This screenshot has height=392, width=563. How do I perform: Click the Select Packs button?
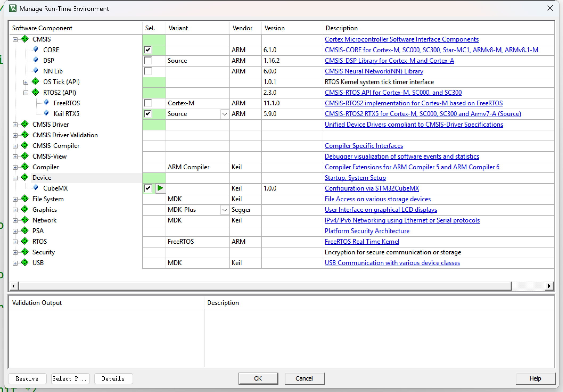(70, 378)
